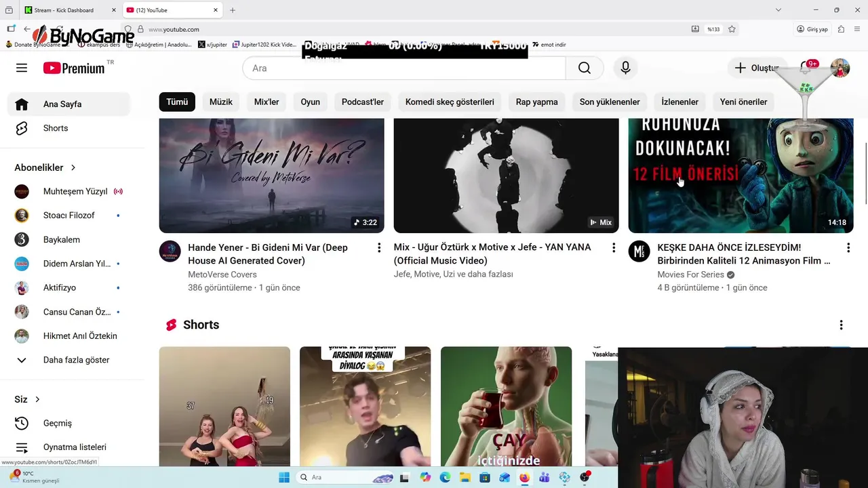The image size is (868, 488).
Task: Open the YAN YANA mix thumbnail
Action: point(506,176)
